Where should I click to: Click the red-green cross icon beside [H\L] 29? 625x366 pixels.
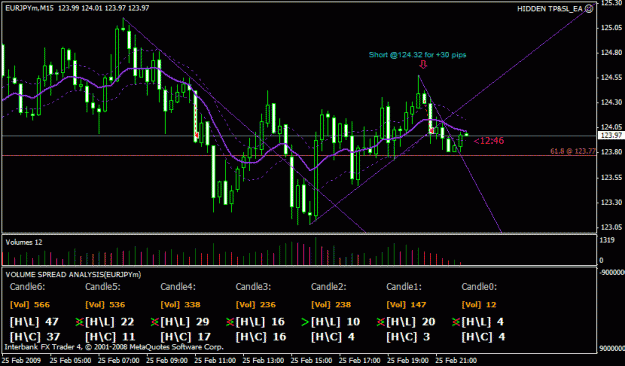click(155, 322)
